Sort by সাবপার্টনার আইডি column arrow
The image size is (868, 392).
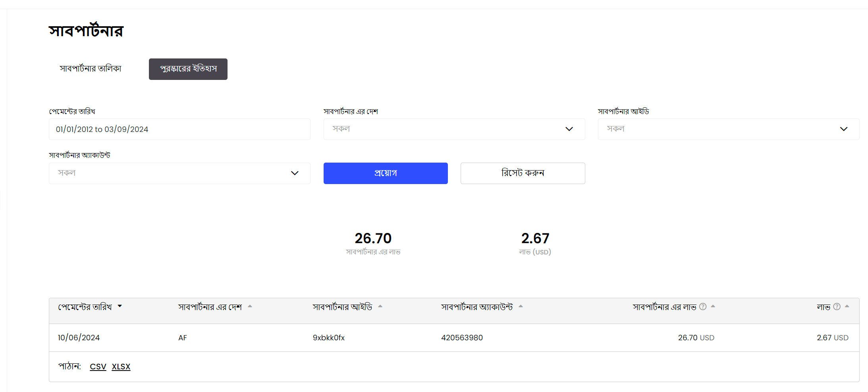click(380, 306)
